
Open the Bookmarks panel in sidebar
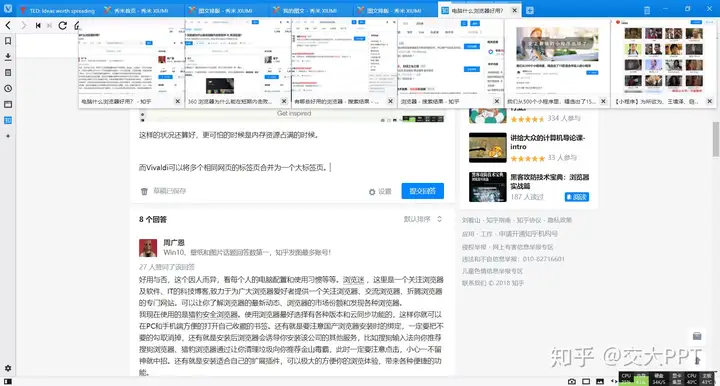pyautogui.click(x=8, y=41)
